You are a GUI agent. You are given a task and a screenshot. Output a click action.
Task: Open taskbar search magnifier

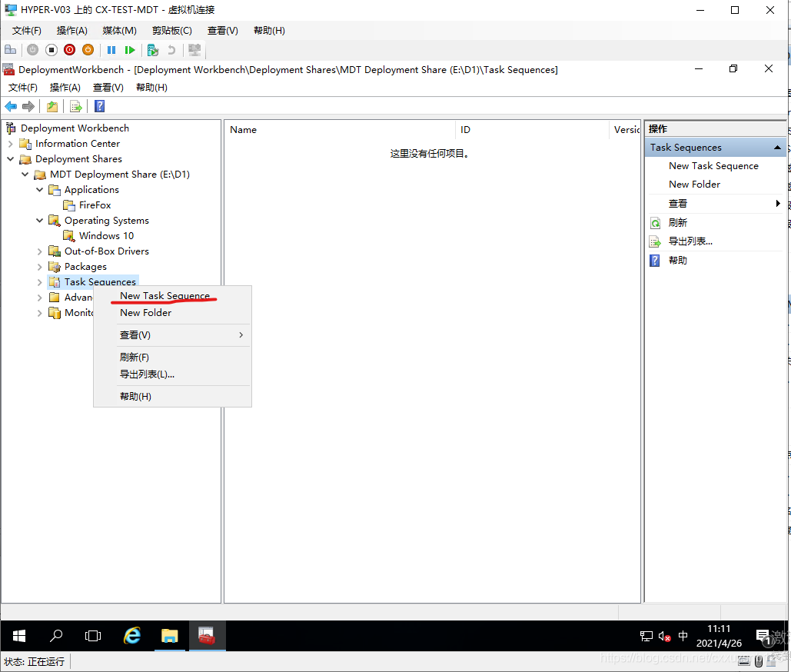coord(56,636)
